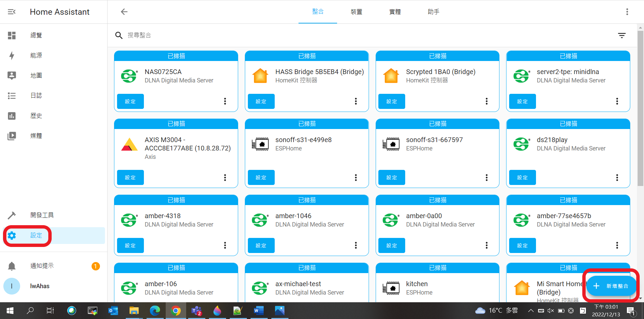644x319 pixels.
Task: Open more options on amber-77se4657b card
Action: click(617, 245)
